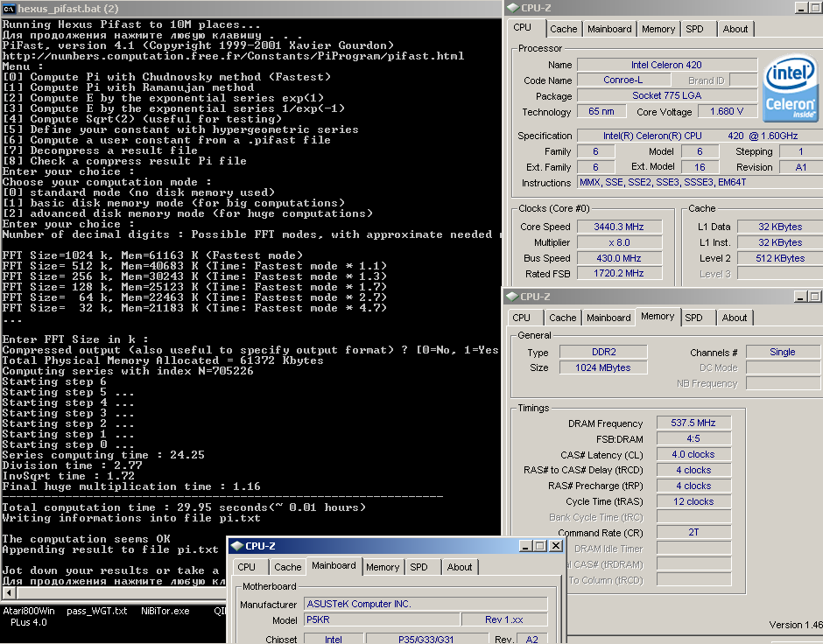
Task: Open the Memory tab in top CPU-Z window
Action: [658, 30]
